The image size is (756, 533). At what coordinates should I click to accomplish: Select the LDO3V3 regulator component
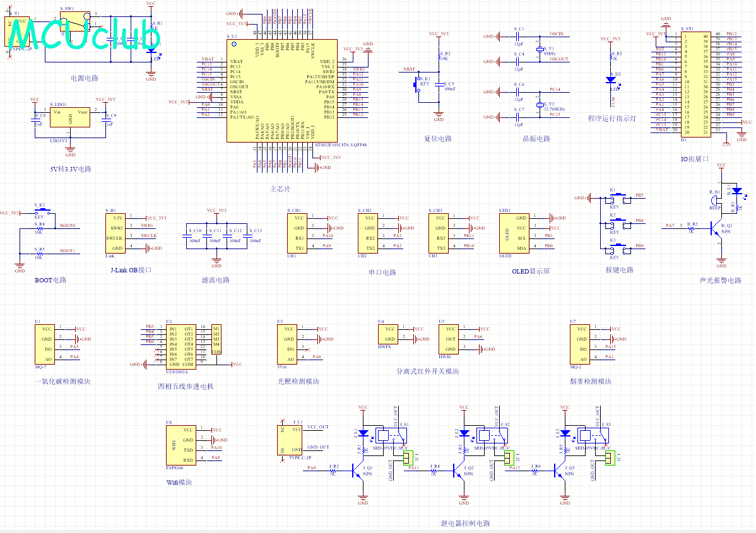coord(70,117)
